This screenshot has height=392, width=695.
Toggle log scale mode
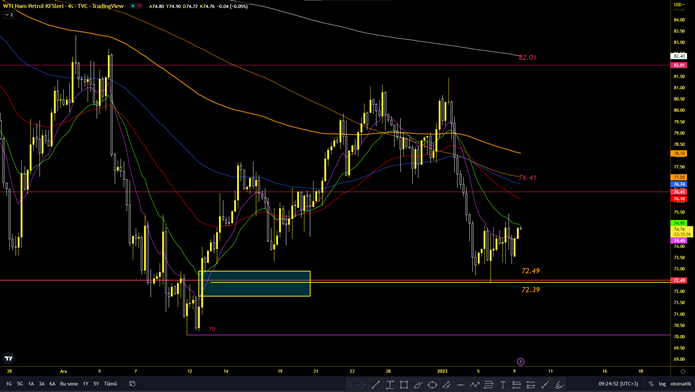[x=662, y=384]
